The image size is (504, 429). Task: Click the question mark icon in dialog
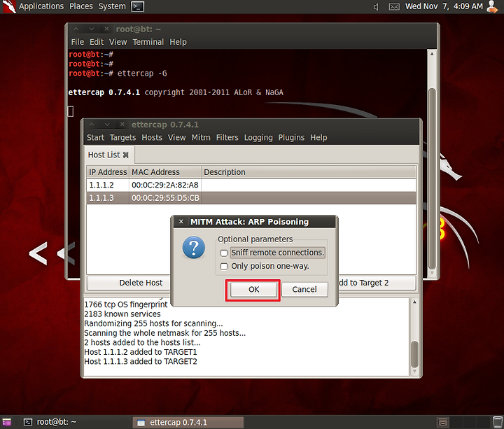194,248
